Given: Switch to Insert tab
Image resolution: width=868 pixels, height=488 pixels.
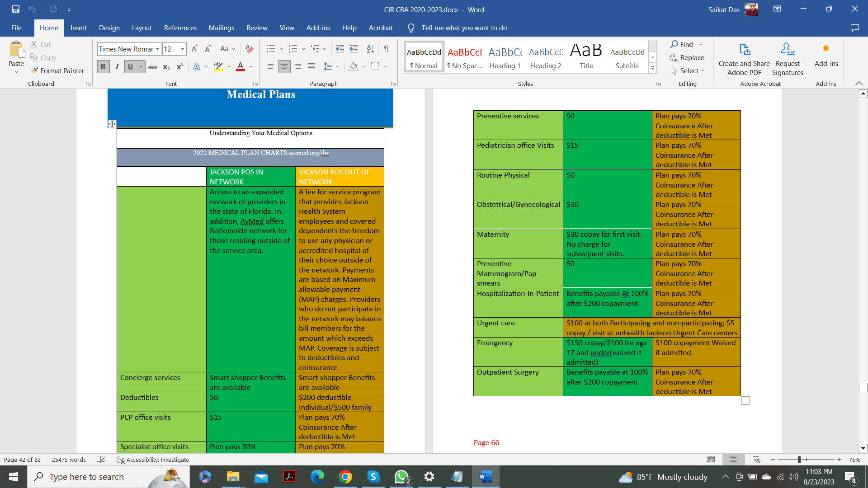Looking at the screenshot, I should [x=79, y=28].
